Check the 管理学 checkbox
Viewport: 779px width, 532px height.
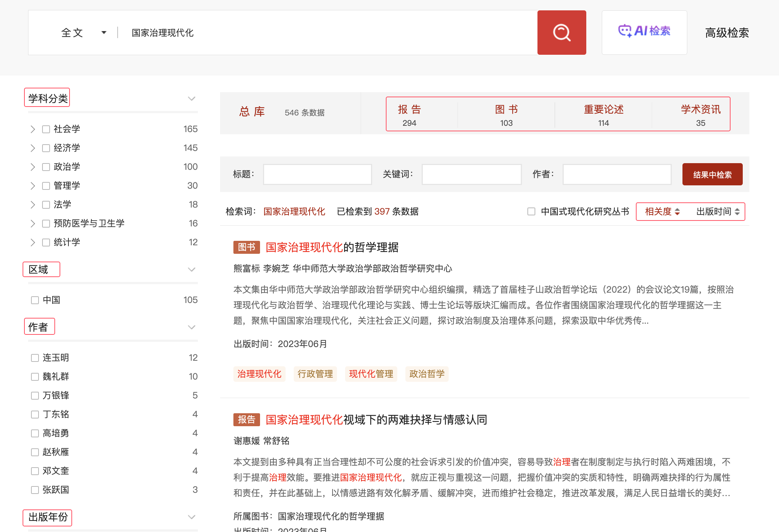[46, 186]
